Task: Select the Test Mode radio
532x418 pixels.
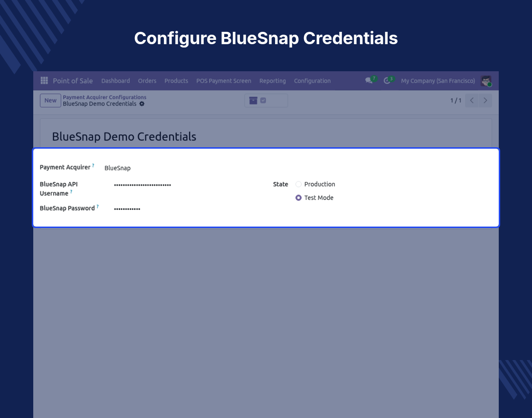Action: pos(299,198)
